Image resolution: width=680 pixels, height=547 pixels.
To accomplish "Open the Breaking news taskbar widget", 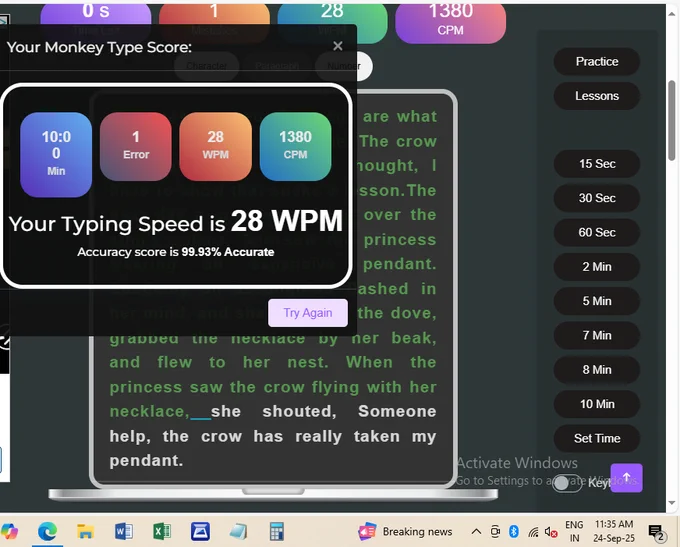I will (405, 531).
